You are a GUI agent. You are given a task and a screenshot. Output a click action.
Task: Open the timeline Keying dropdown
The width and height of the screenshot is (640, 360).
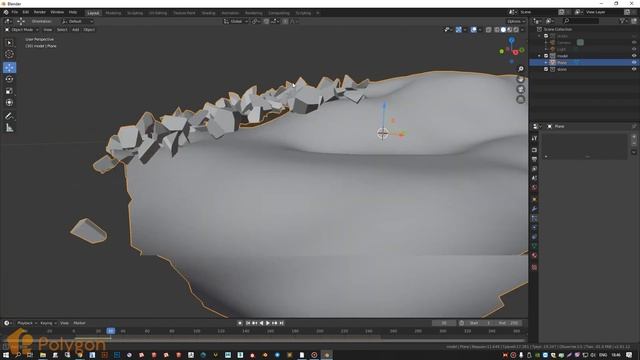click(x=48, y=323)
